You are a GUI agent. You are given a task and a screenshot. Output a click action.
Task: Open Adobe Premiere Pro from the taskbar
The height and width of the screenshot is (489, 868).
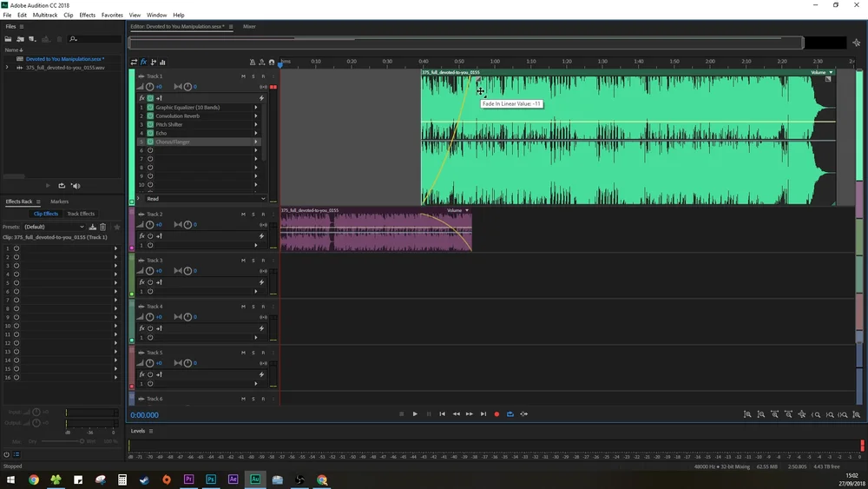tap(188, 479)
